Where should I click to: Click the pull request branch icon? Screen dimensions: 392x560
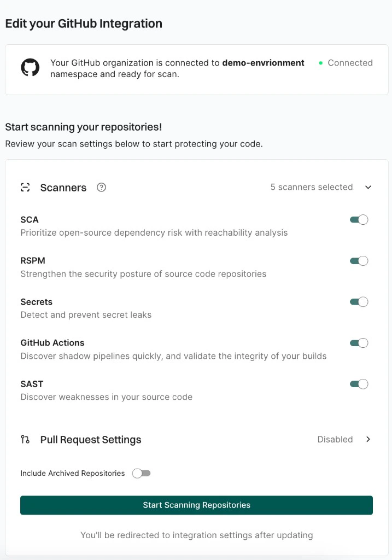pyautogui.click(x=25, y=439)
